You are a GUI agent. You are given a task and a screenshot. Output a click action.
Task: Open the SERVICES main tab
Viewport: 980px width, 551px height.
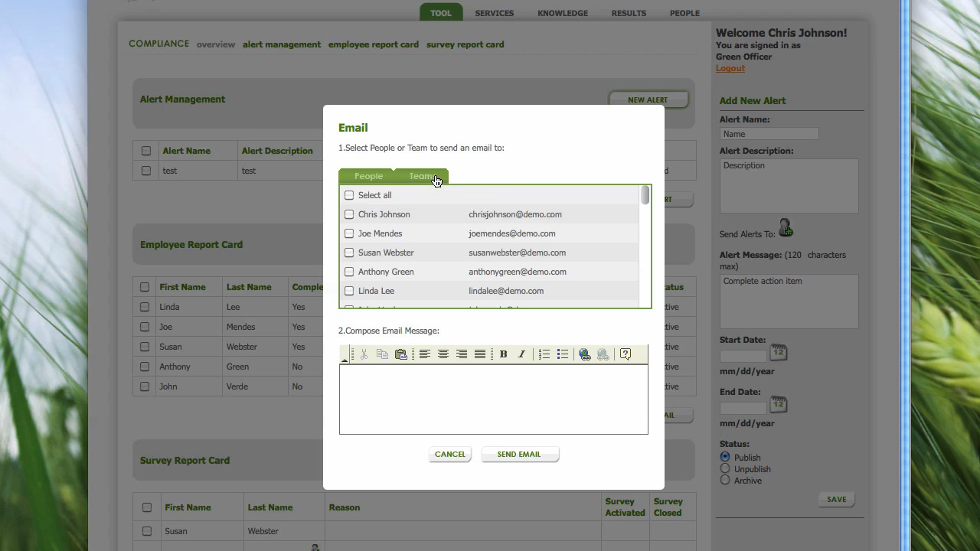495,13
